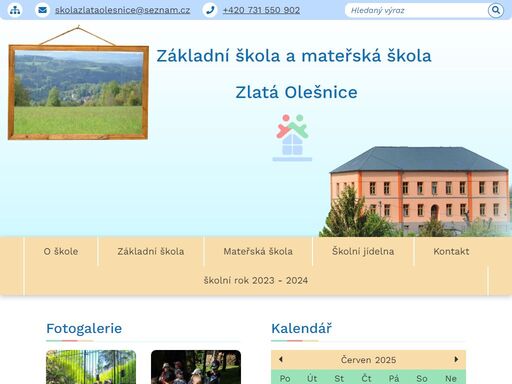Click the Základní škola a mateřská škola title
This screenshot has height=384, width=512.
coord(294,56)
